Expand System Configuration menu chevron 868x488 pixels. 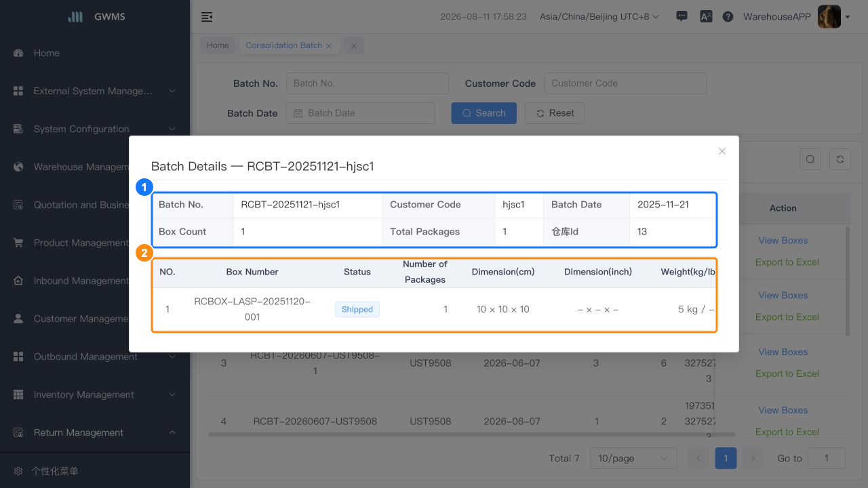172,129
